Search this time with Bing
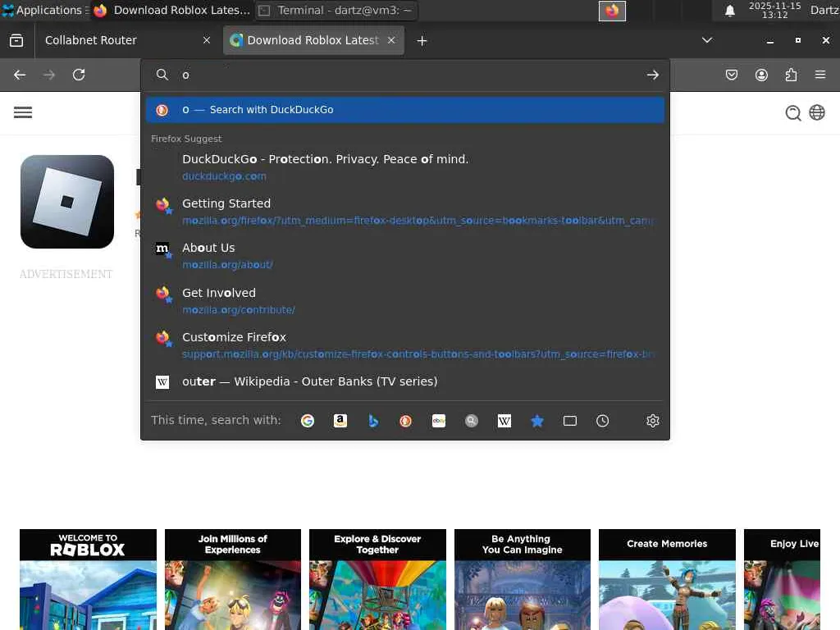 coord(373,421)
